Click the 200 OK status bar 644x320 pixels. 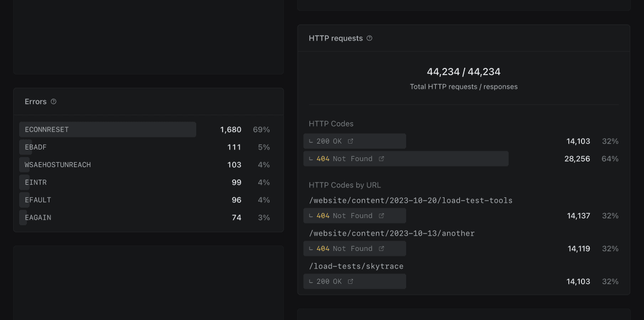354,141
